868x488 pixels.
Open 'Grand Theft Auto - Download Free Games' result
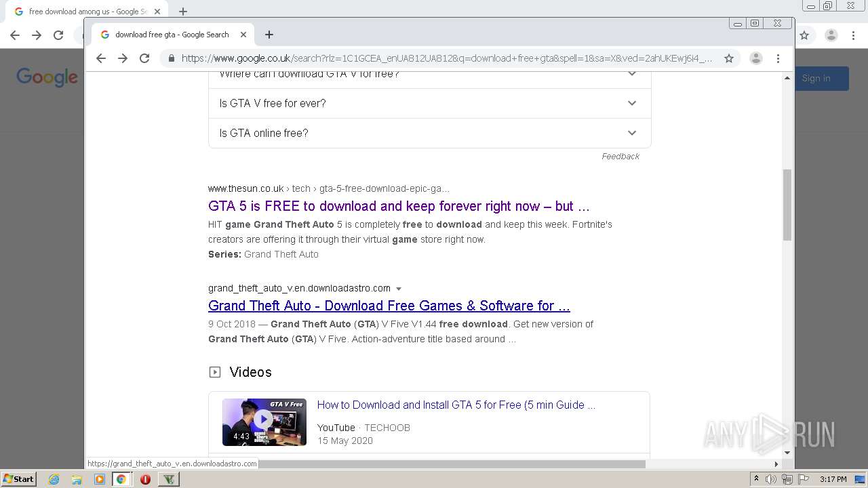point(389,306)
